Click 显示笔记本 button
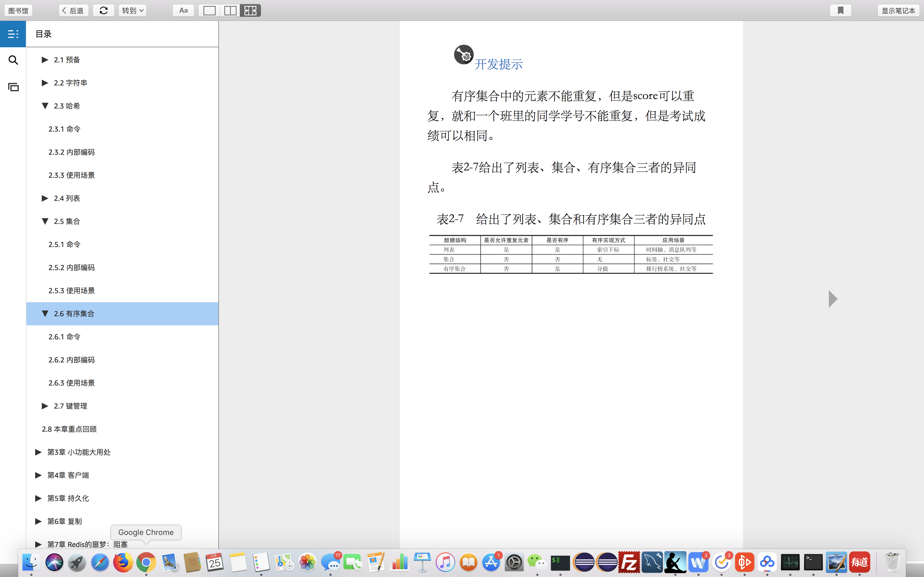The width and height of the screenshot is (924, 577). [x=898, y=10]
